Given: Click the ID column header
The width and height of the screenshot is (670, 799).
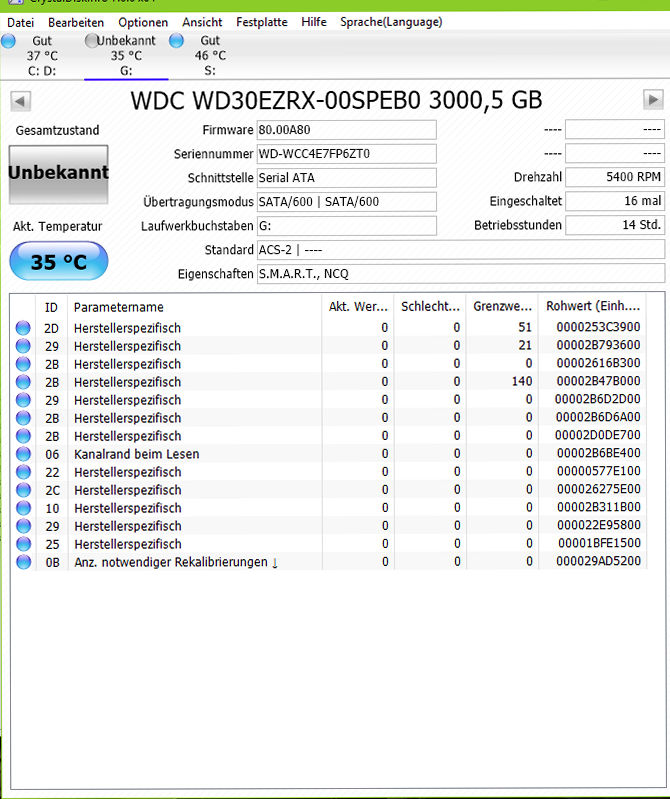Looking at the screenshot, I should pos(51,307).
